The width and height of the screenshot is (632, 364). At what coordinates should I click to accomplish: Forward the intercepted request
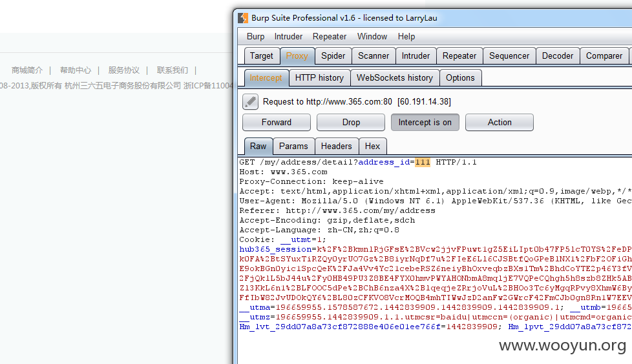point(277,123)
